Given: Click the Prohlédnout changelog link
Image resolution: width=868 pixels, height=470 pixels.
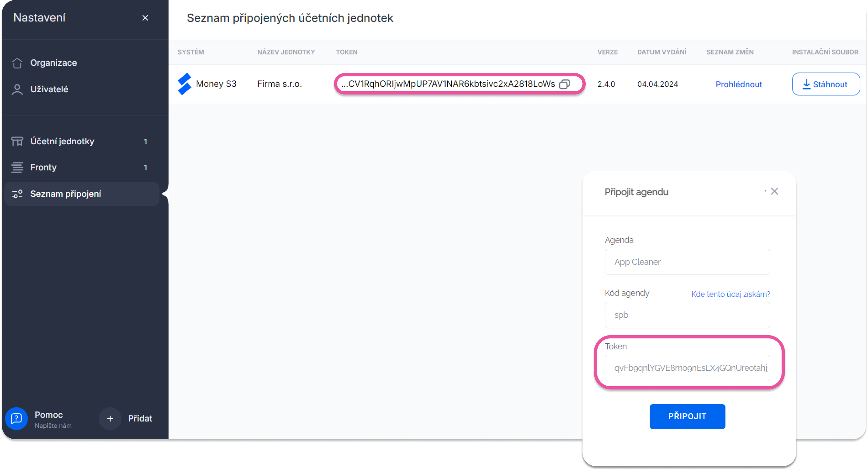Looking at the screenshot, I should (739, 84).
